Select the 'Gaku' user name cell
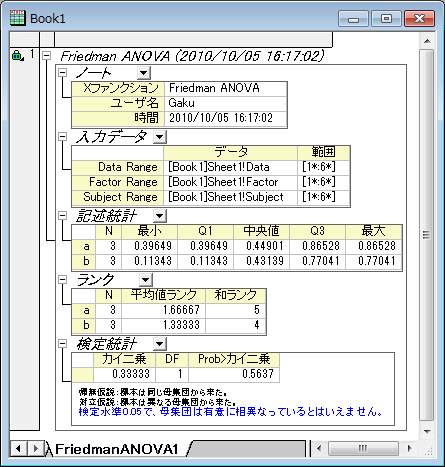 [x=225, y=103]
